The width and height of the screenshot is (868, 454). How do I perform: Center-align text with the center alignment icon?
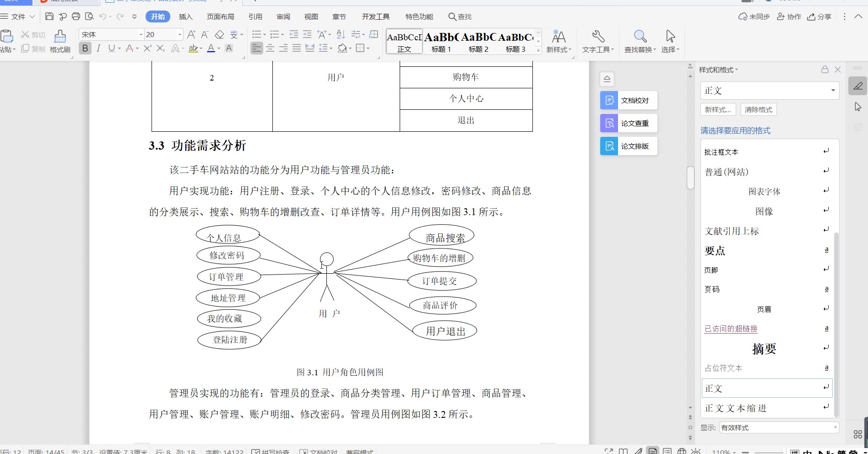tap(270, 48)
